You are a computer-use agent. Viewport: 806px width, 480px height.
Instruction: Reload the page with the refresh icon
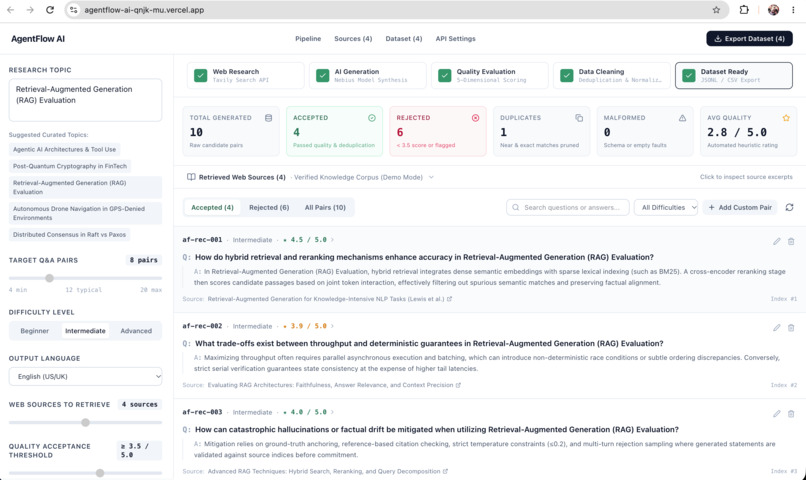point(50,10)
